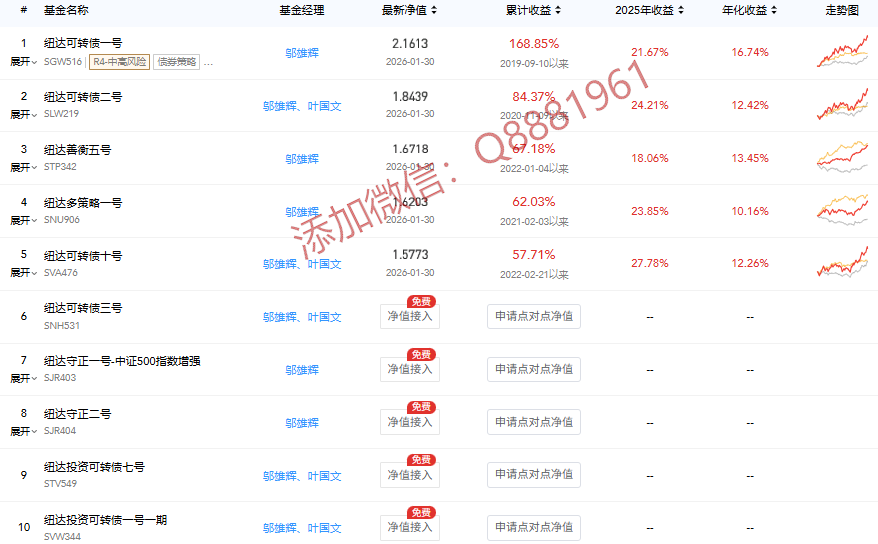Expand row 1 纽达可转债一号 details

pos(24,61)
